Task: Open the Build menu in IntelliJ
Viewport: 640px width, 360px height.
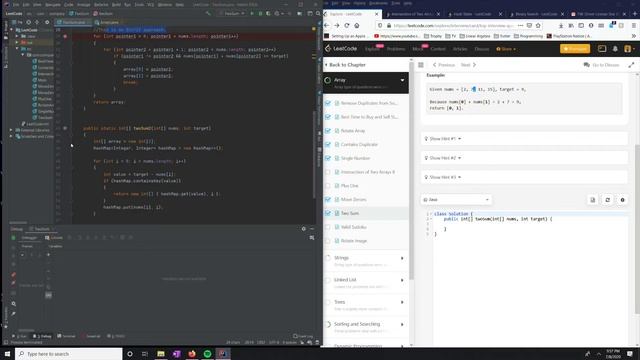Action: coord(116,5)
